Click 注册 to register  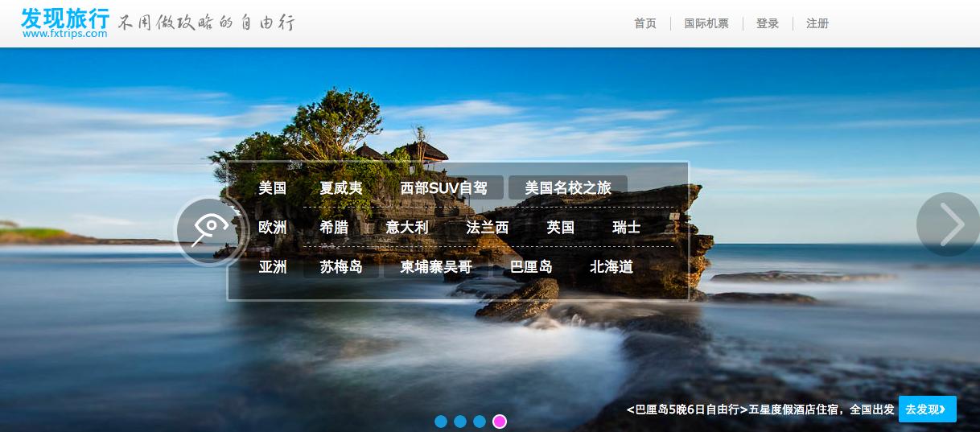817,23
